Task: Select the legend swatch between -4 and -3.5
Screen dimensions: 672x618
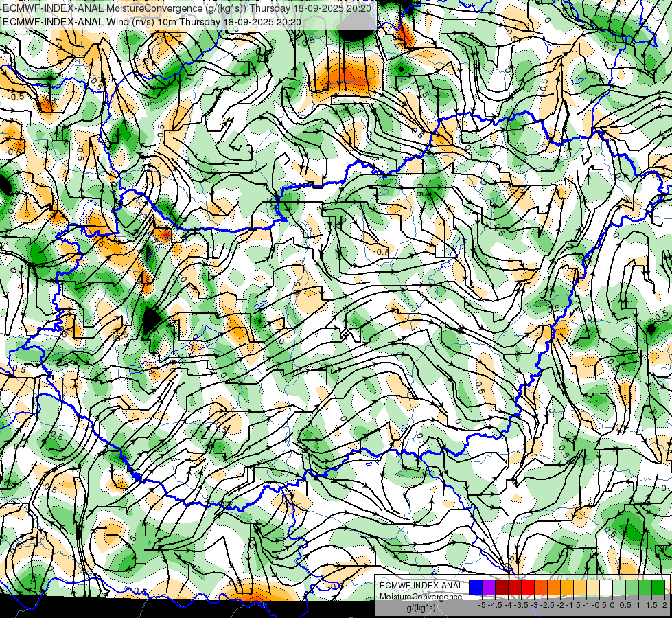Action: tap(515, 588)
